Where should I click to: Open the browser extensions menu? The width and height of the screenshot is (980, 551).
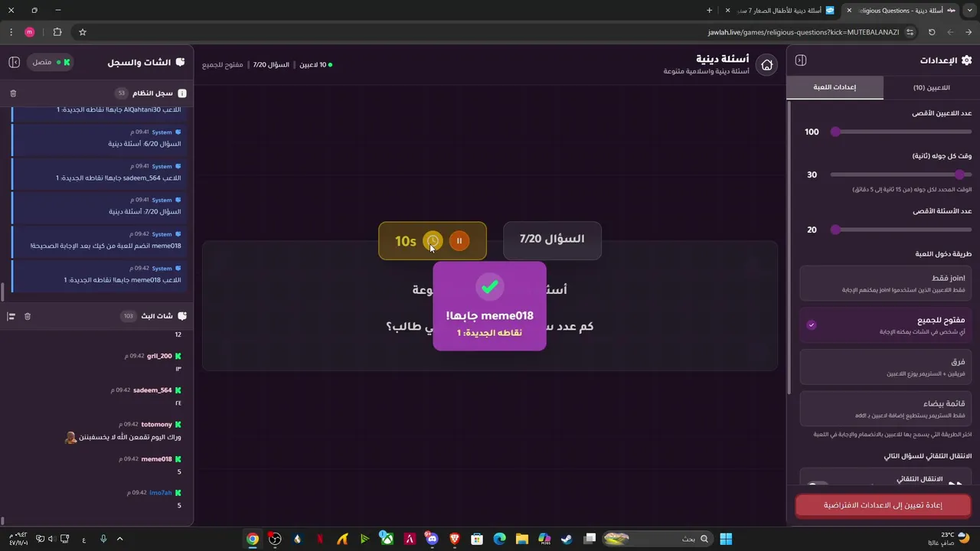coord(57,32)
